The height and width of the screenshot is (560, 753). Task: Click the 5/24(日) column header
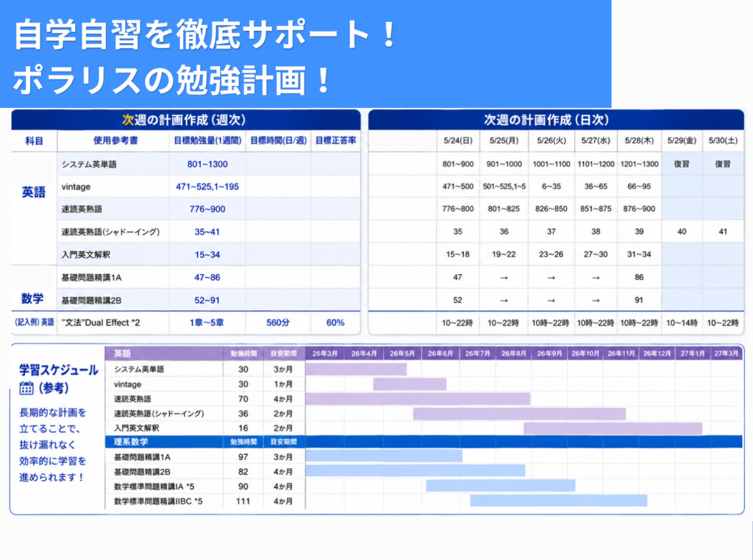[x=457, y=140]
